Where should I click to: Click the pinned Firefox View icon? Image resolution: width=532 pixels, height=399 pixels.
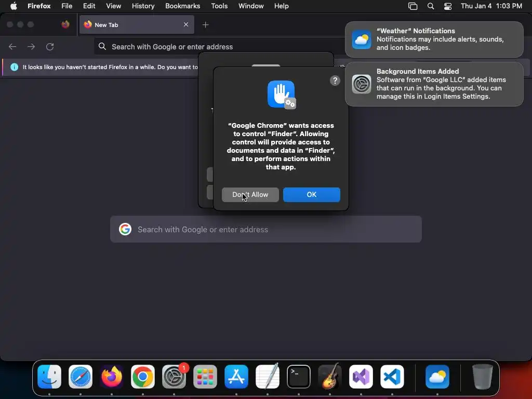click(65, 24)
